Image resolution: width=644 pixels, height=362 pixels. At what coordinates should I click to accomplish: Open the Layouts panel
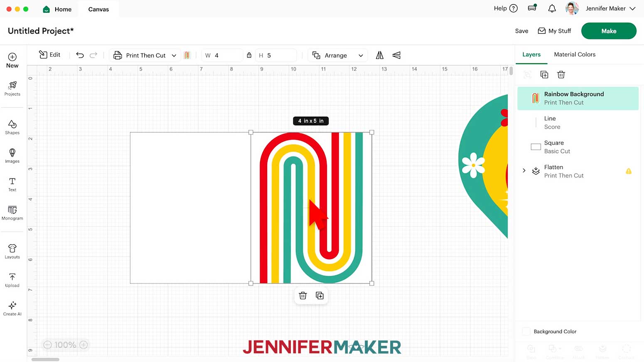(12, 252)
